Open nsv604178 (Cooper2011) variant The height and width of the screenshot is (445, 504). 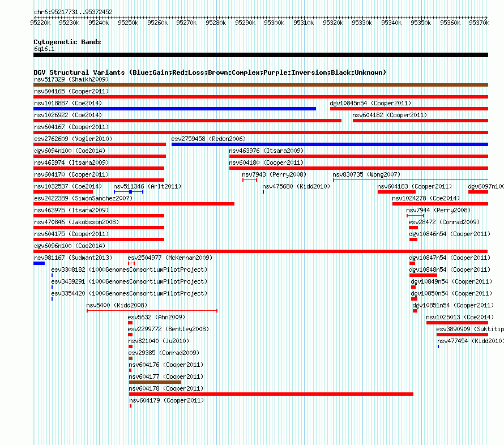(x=166, y=388)
